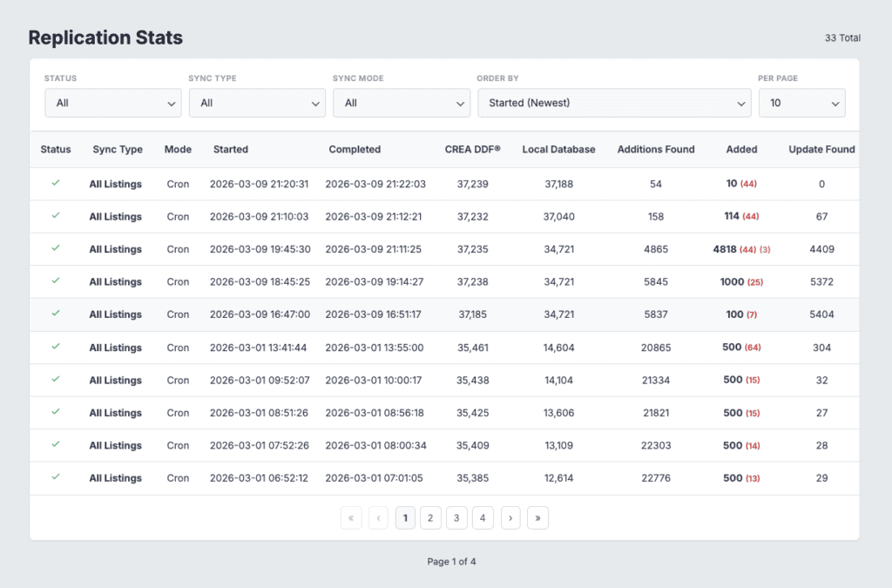Jump to last page using double-right arrow
The height and width of the screenshot is (588, 892).
[537, 517]
